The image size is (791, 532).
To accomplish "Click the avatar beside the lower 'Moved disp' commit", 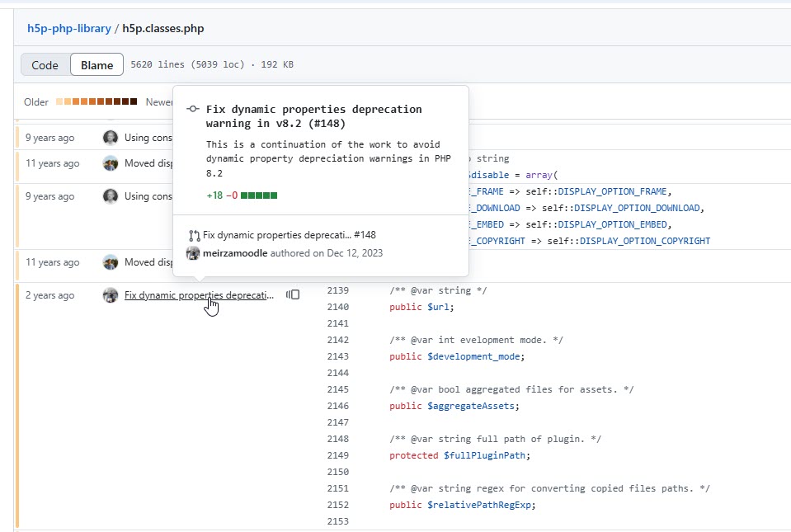I will 111,262.
